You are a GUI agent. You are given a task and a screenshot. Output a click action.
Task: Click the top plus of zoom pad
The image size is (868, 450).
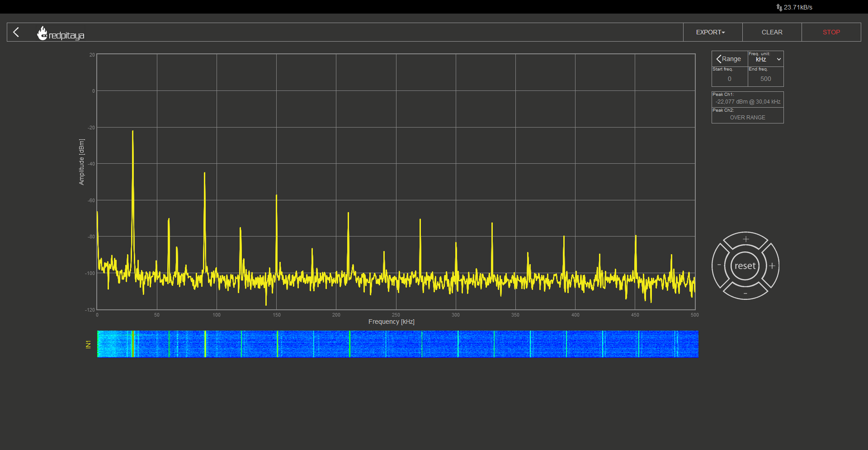746,239
